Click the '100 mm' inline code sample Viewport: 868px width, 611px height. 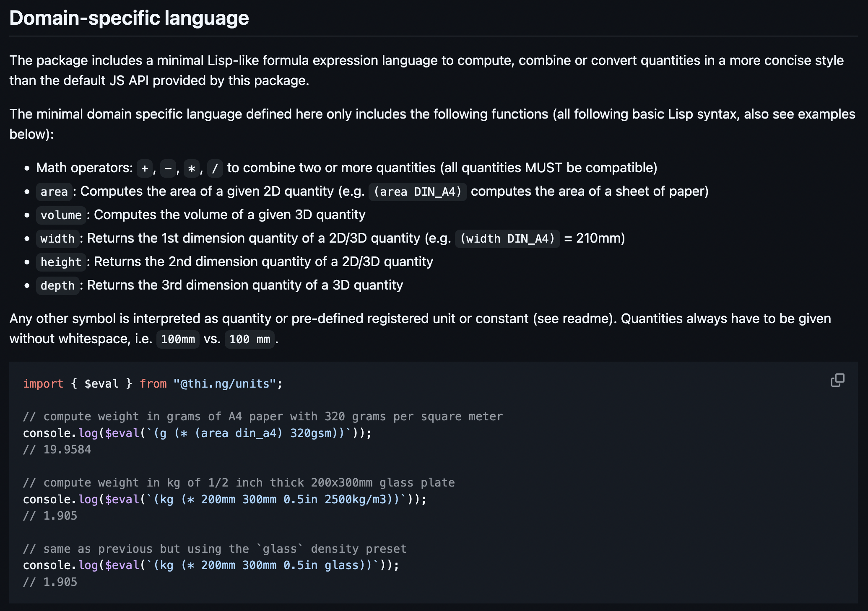[x=250, y=339]
